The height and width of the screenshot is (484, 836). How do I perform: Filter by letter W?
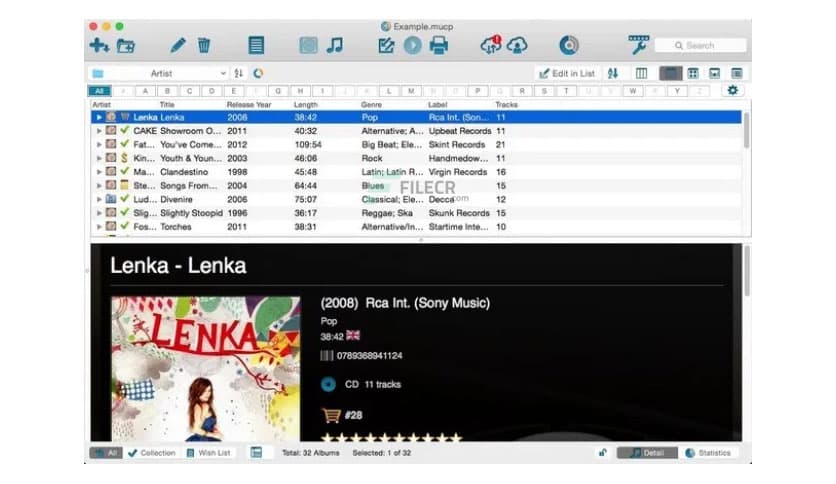tap(633, 91)
